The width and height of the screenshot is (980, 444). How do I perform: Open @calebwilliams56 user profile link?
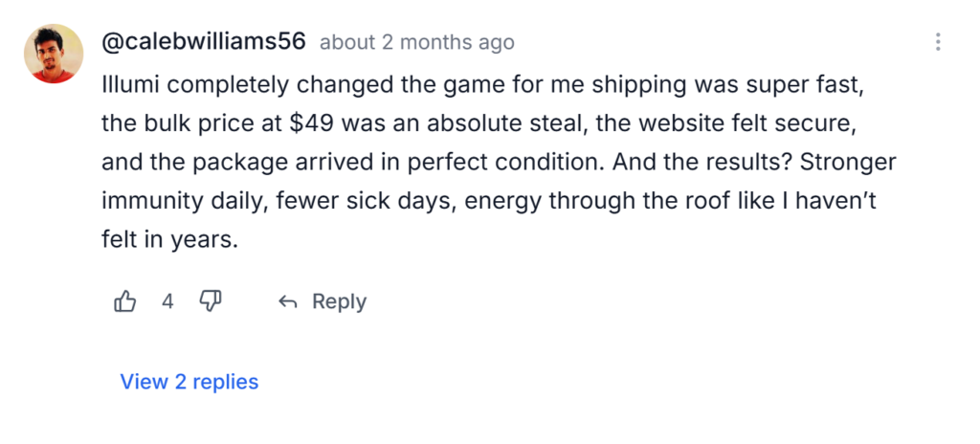[x=204, y=42]
